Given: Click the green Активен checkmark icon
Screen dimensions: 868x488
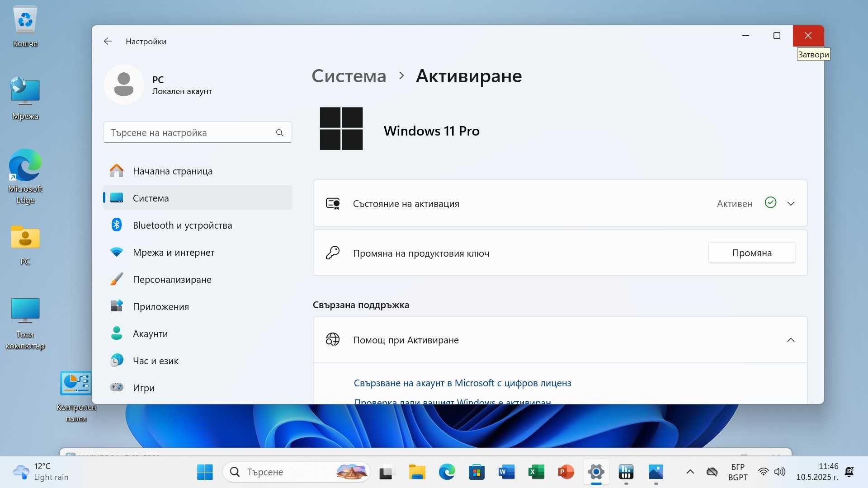Looking at the screenshot, I should 770,202.
